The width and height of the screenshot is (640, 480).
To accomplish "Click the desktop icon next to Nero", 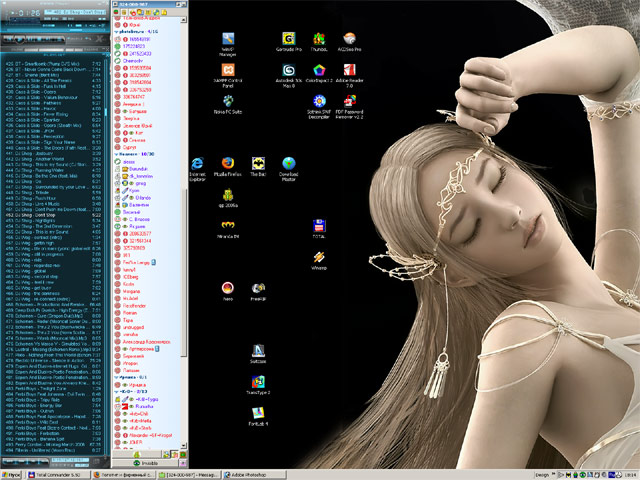I will [x=258, y=291].
